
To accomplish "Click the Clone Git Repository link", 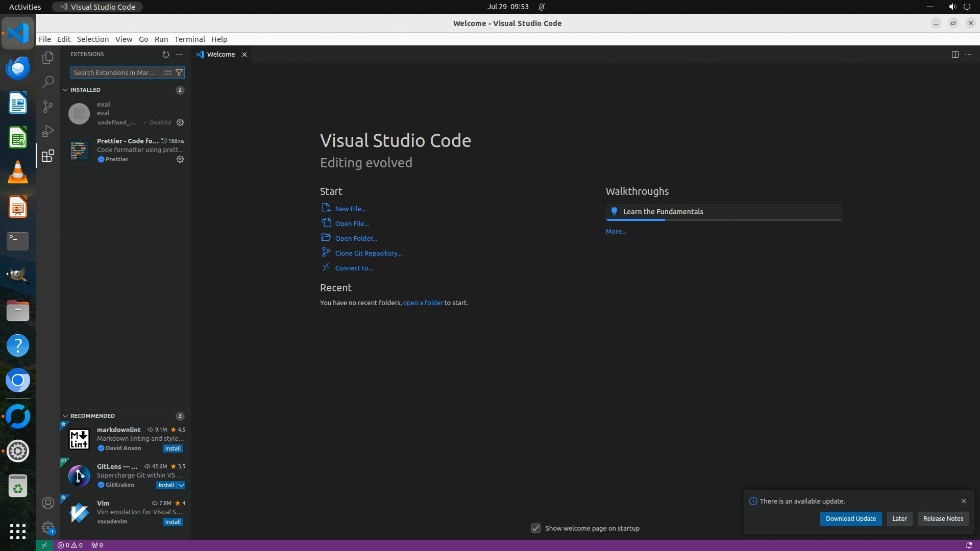I will 369,253.
